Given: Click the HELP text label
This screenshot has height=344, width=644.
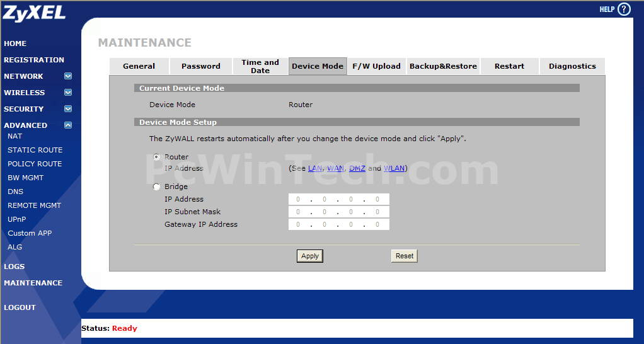Looking at the screenshot, I should pyautogui.click(x=607, y=9).
